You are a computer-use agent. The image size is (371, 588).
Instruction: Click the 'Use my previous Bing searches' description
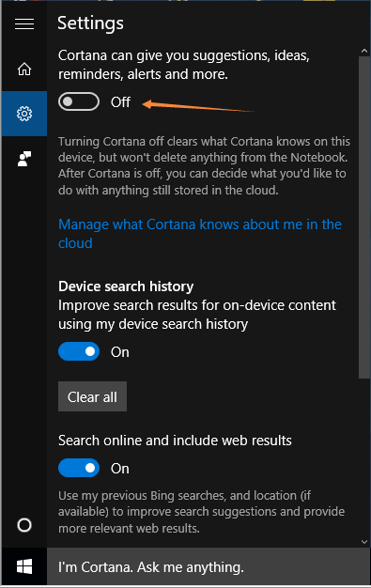201,512
